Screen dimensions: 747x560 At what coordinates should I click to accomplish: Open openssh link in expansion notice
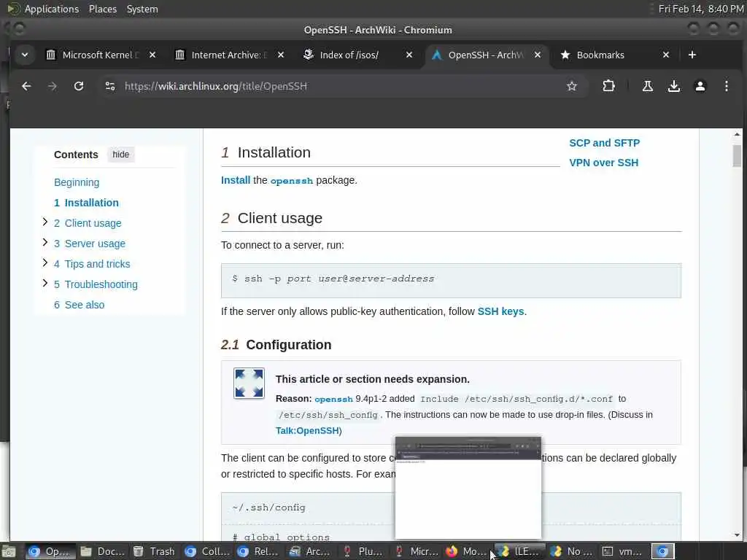333,399
